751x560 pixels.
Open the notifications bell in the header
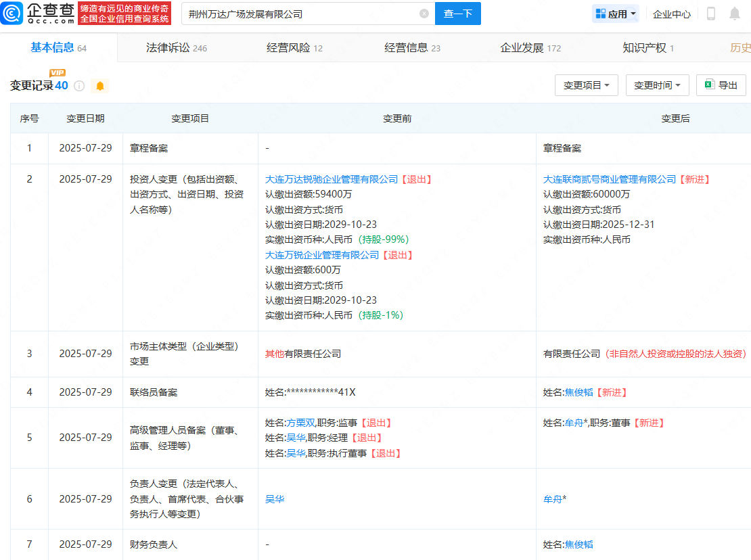click(x=734, y=14)
